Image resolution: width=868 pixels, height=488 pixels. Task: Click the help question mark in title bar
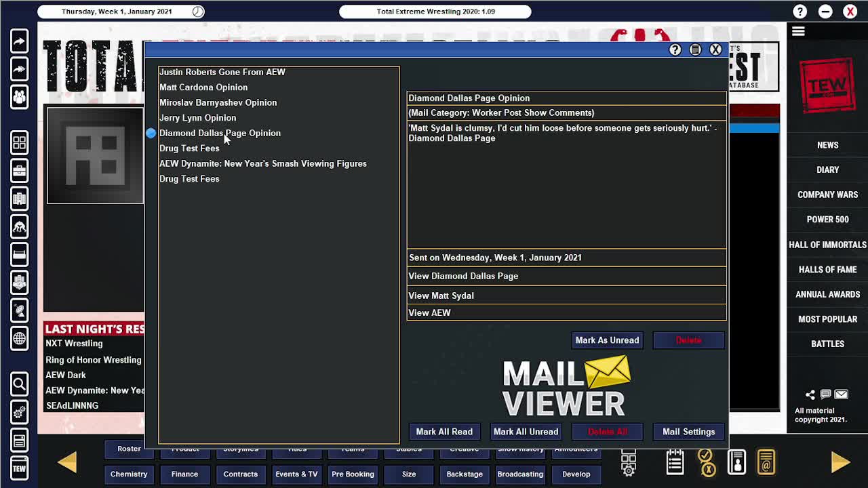tap(800, 12)
